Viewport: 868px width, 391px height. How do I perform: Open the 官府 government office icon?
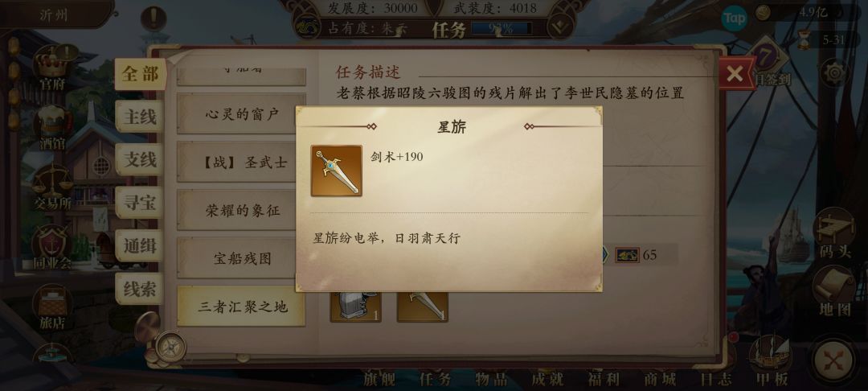[52, 68]
